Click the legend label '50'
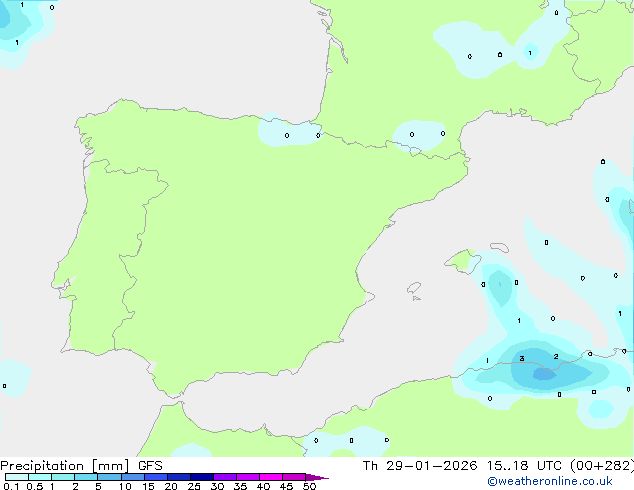 pyautogui.click(x=310, y=486)
